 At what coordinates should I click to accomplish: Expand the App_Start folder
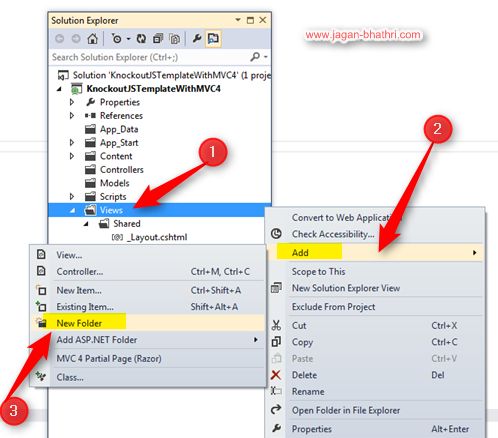coord(72,143)
